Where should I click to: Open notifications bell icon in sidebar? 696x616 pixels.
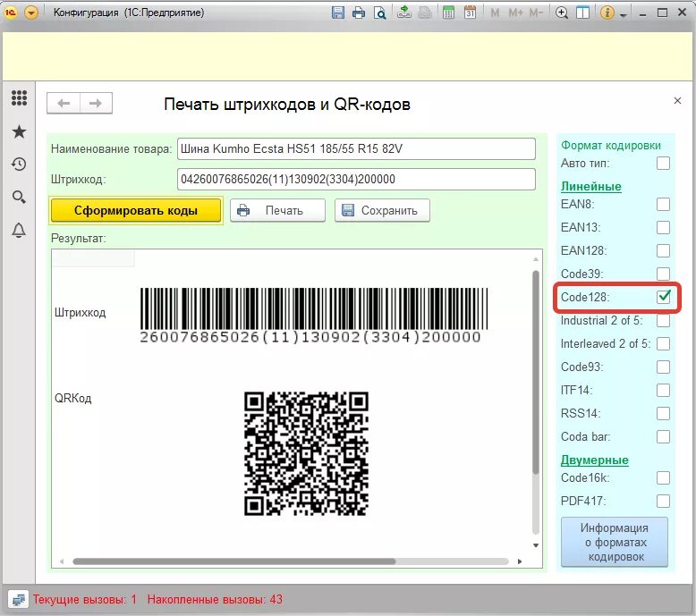coord(19,230)
